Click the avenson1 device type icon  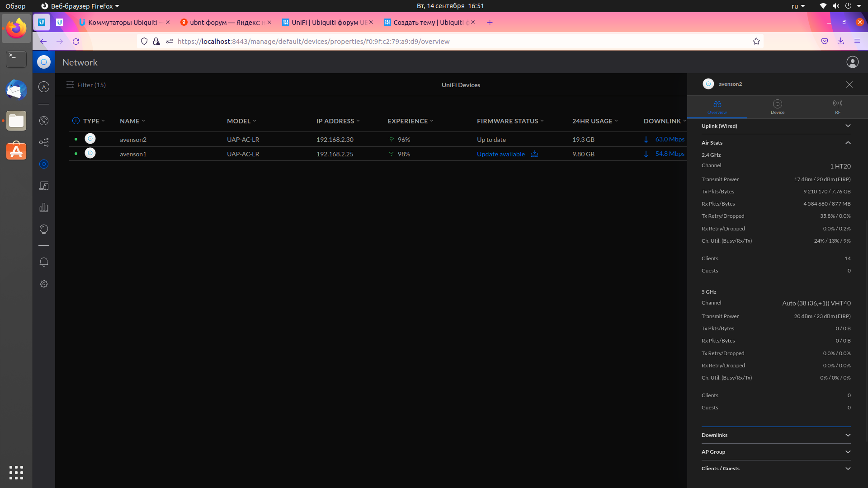click(90, 153)
